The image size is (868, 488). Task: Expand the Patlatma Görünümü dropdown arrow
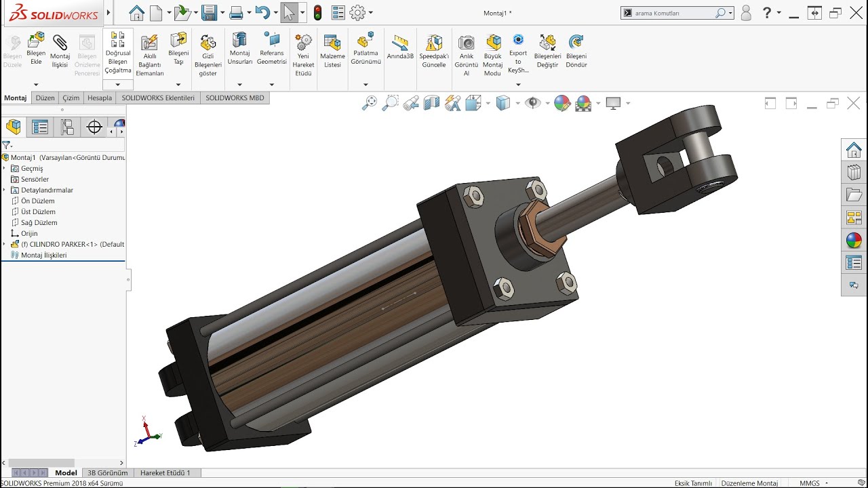366,85
